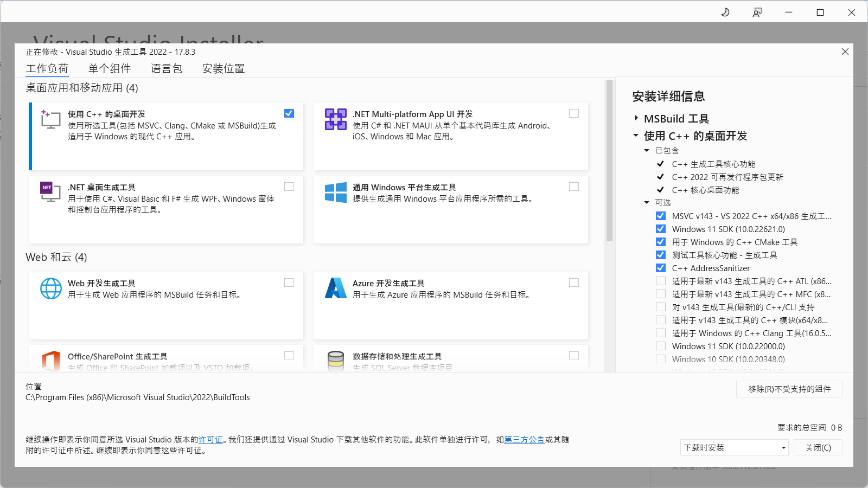Collapse 使用 C++ 的桌面开发 details
This screenshot has width=868, height=488.
(x=636, y=136)
